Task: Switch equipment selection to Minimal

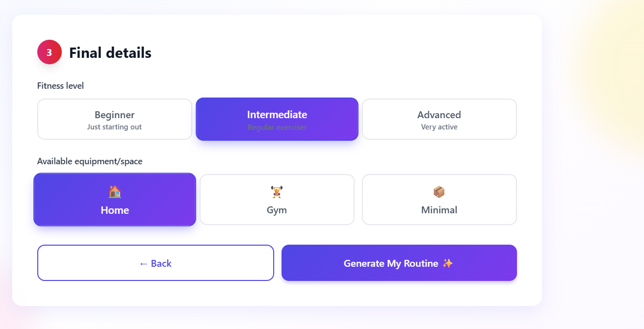Action: coord(439,200)
